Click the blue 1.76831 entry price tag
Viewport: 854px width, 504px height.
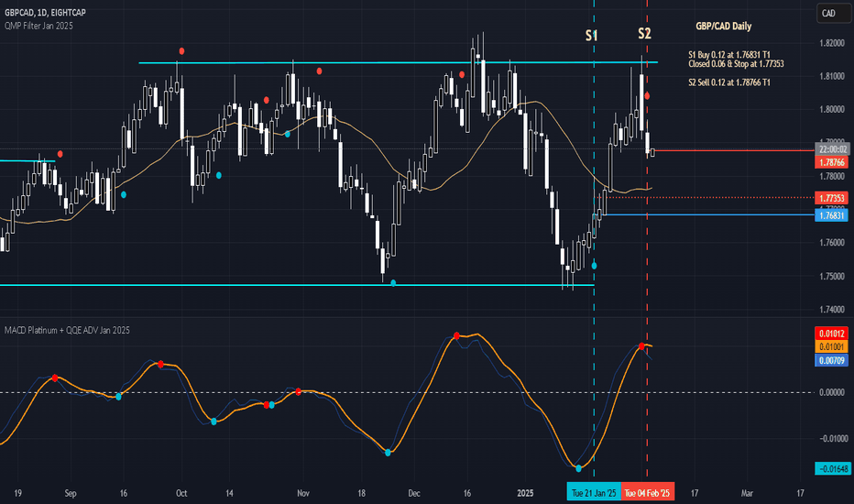click(x=832, y=215)
